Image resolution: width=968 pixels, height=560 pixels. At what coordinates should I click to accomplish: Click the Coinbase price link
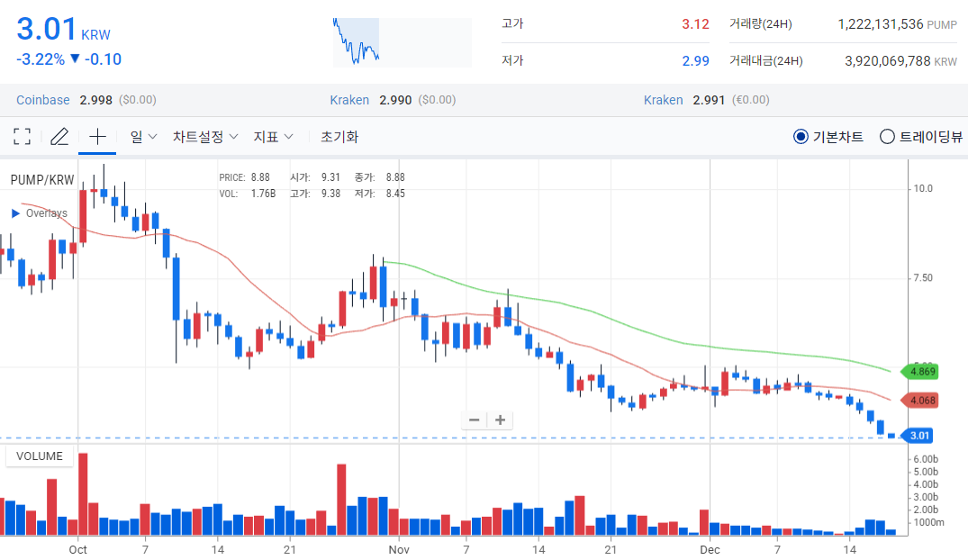[x=45, y=100]
